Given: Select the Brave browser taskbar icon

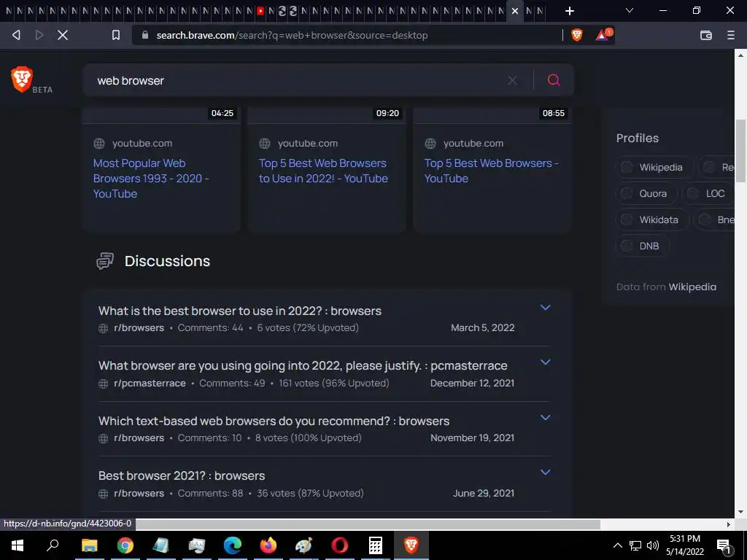Looking at the screenshot, I should click(411, 545).
